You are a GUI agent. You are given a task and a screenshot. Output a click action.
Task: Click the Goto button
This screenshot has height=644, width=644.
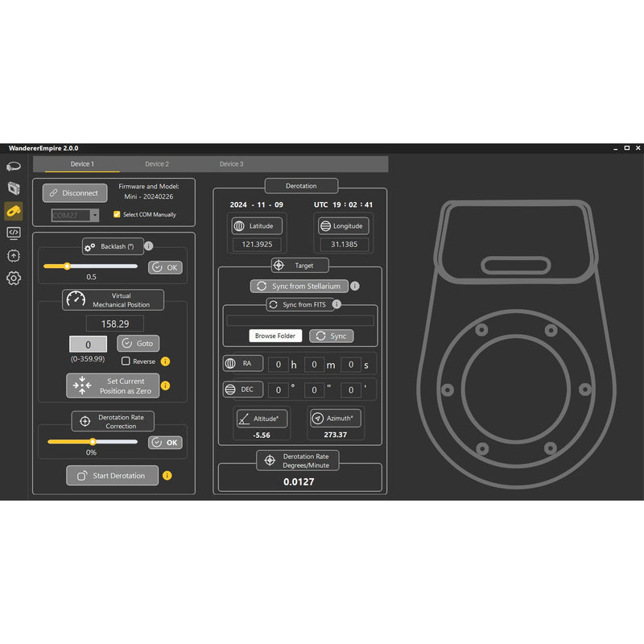[x=138, y=344]
